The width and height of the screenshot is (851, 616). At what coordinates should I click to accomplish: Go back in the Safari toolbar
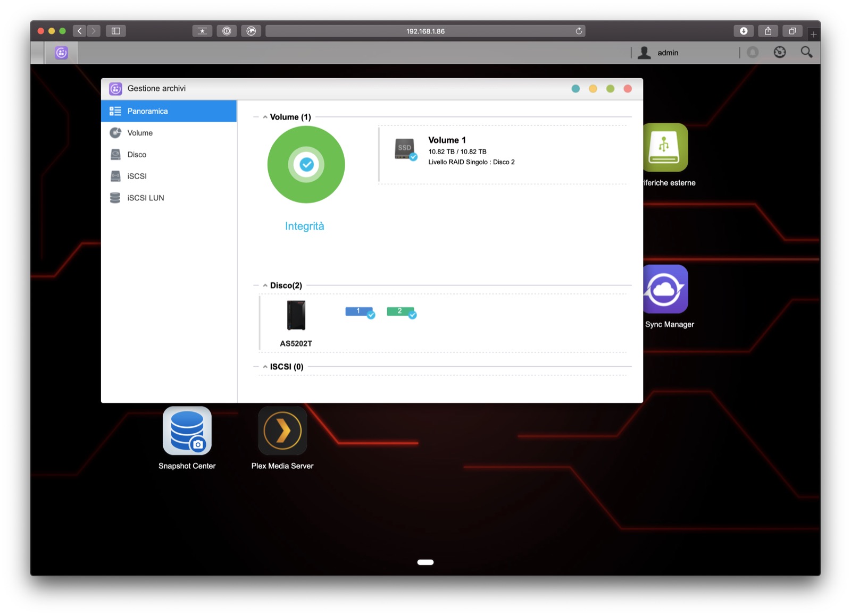(80, 31)
